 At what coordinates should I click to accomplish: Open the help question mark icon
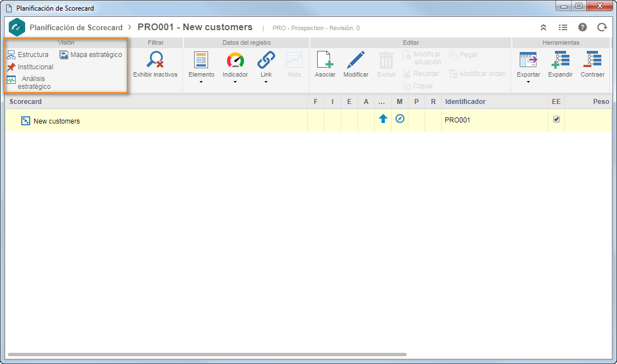582,27
